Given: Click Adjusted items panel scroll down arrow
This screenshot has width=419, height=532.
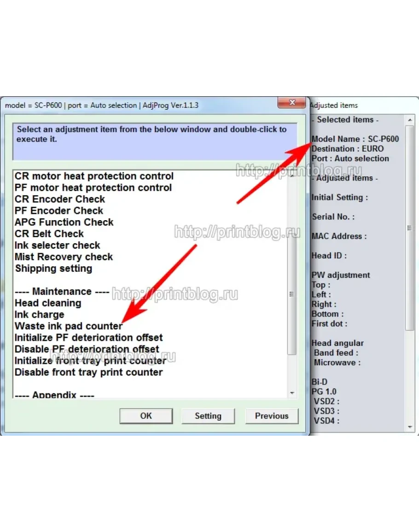Looking at the screenshot, I should pyautogui.click(x=409, y=427).
